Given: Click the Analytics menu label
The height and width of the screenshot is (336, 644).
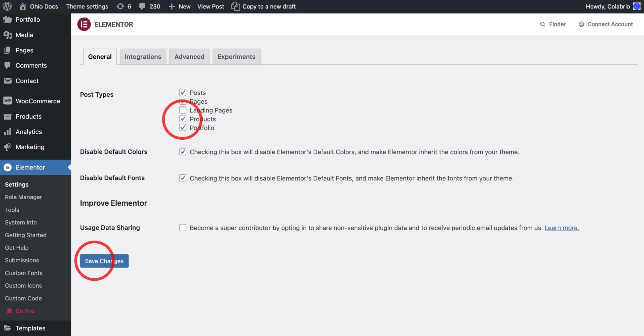Looking at the screenshot, I should [29, 132].
